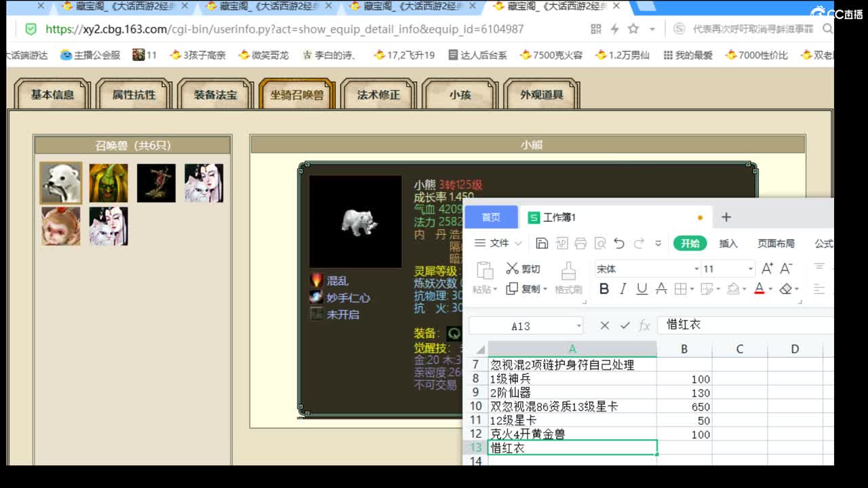Open the 文件 menu button
Image resolution: width=868 pixels, height=488 pixels.
tap(498, 243)
